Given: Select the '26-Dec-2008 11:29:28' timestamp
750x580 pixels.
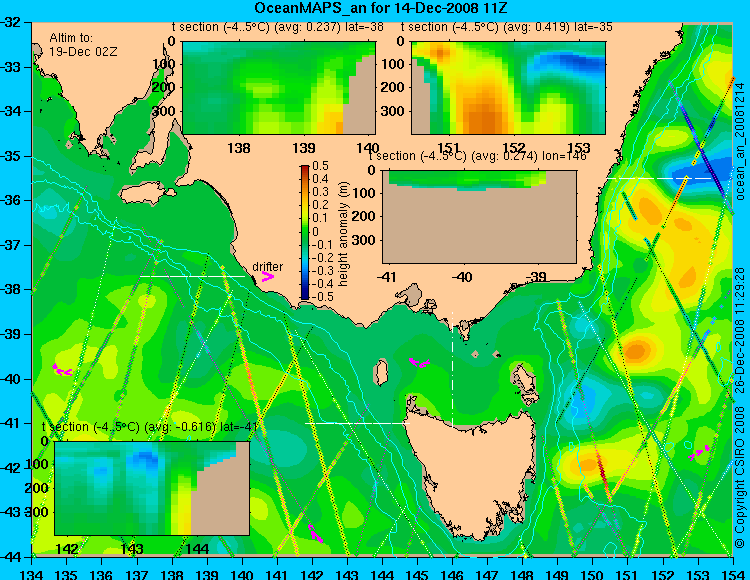Looking at the screenshot, I should click(x=740, y=329).
